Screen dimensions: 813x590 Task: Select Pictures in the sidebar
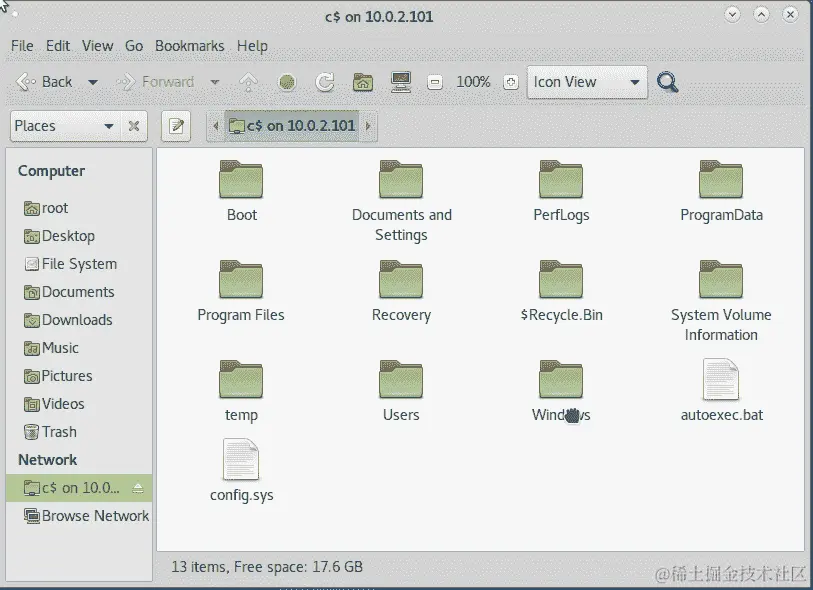[x=79, y=376]
